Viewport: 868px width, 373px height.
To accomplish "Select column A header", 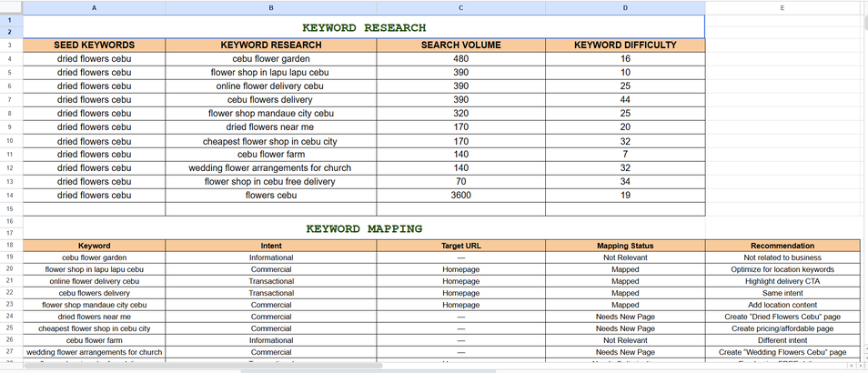I will point(94,8).
